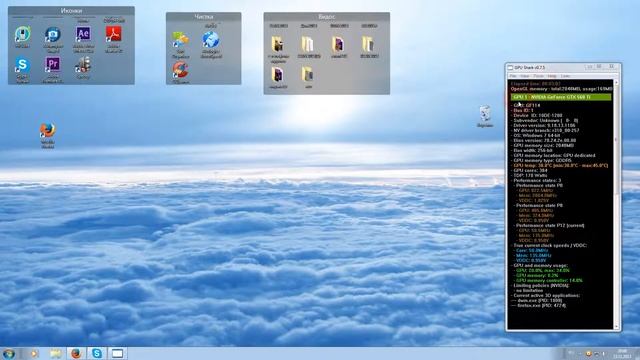Select the blue globe icon in Чистка group

click(x=211, y=40)
